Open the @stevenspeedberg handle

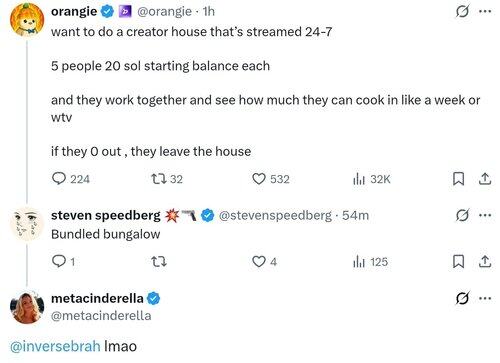275,215
